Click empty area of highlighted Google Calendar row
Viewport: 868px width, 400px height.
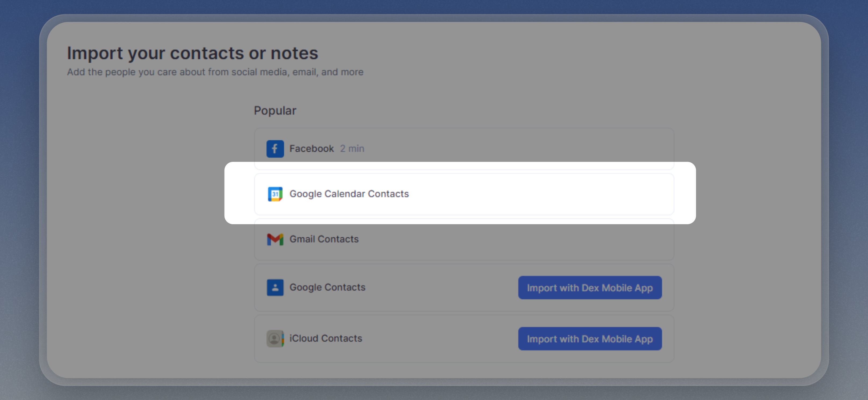point(539,194)
